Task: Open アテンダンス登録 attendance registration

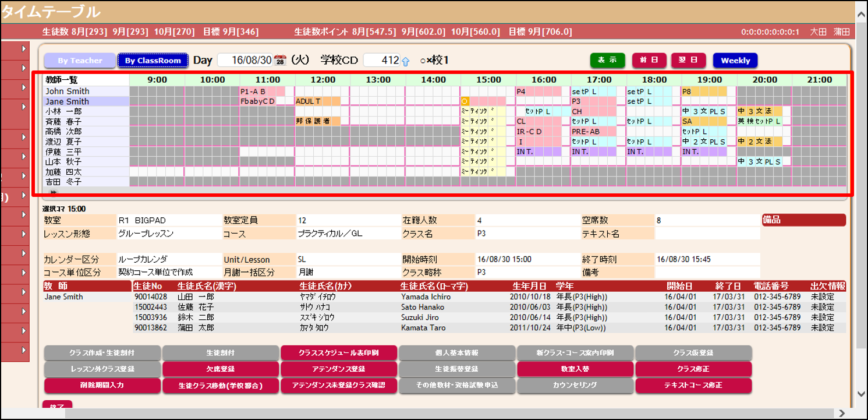Action: (339, 369)
